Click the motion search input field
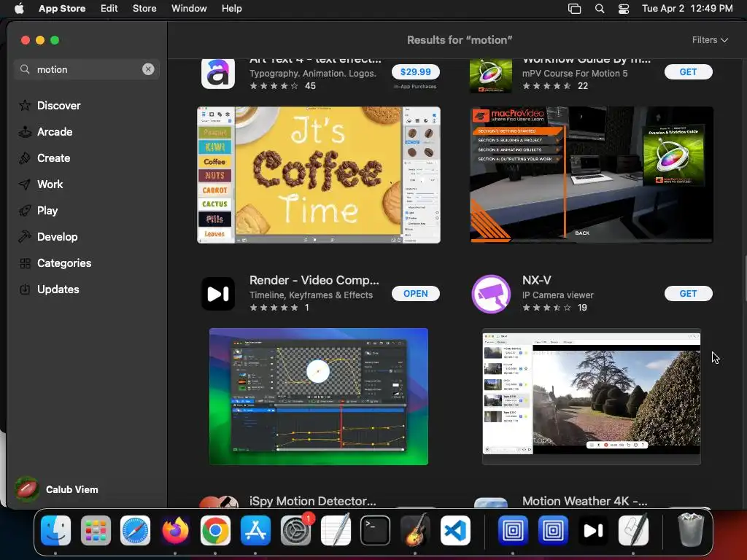Screen dimensions: 747x560 click(x=87, y=69)
